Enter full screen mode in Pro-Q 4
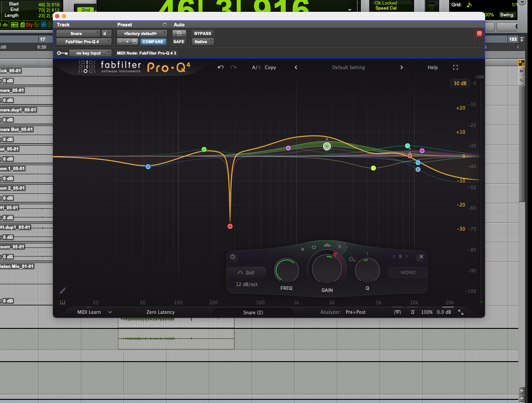Image resolution: width=532 pixels, height=403 pixels. pos(456,67)
